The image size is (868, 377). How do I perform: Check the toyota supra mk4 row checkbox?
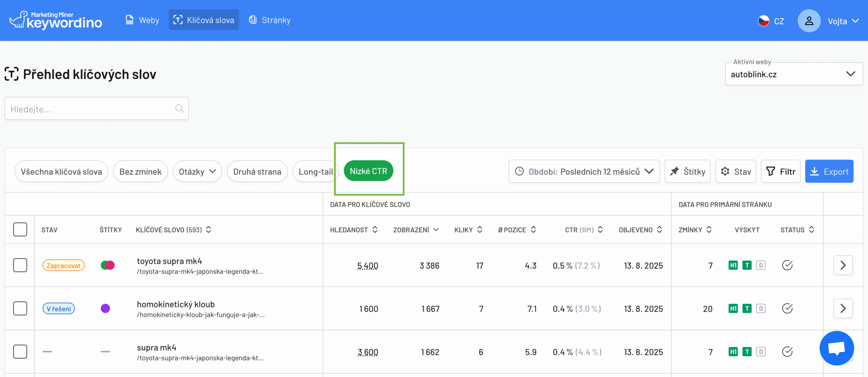pyautogui.click(x=20, y=265)
